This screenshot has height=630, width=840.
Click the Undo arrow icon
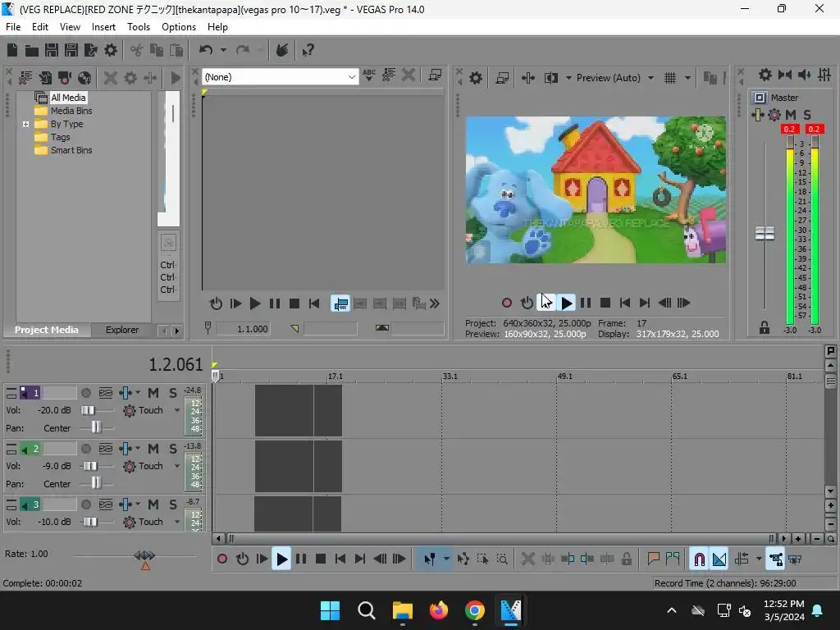point(206,50)
